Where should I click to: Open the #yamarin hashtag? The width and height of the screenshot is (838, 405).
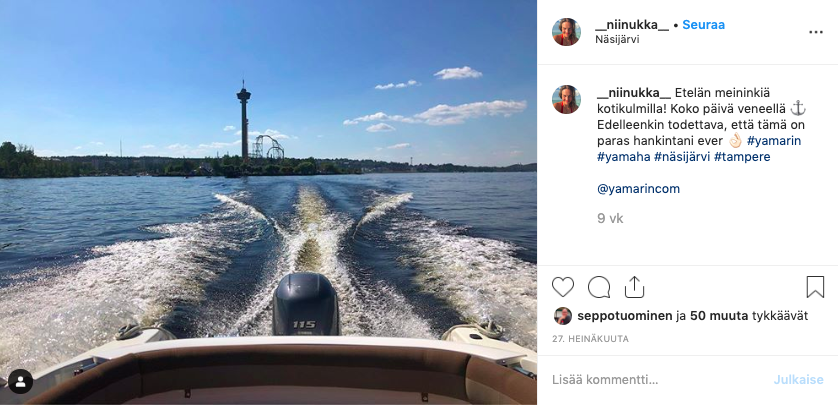click(773, 141)
